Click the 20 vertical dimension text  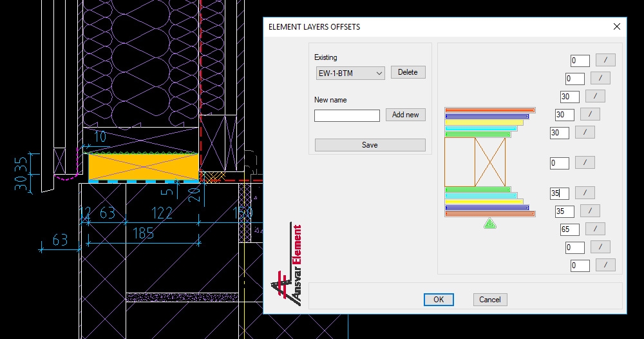[x=194, y=193]
